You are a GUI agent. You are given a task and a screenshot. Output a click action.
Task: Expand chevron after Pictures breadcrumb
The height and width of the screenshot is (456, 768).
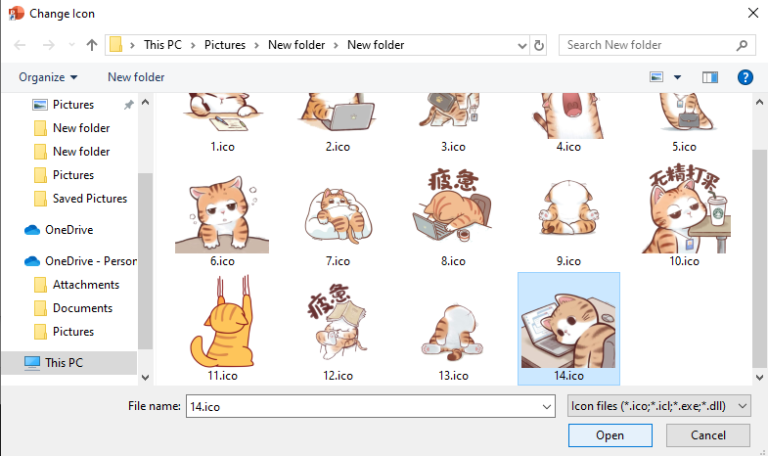tap(257, 45)
